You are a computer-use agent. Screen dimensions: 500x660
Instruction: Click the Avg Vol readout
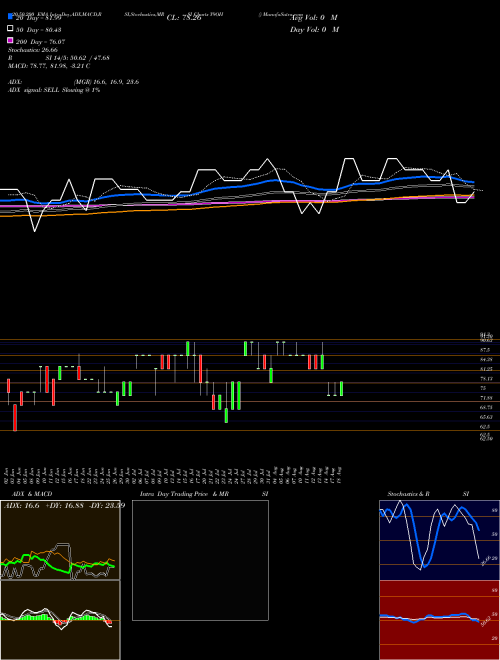click(314, 18)
